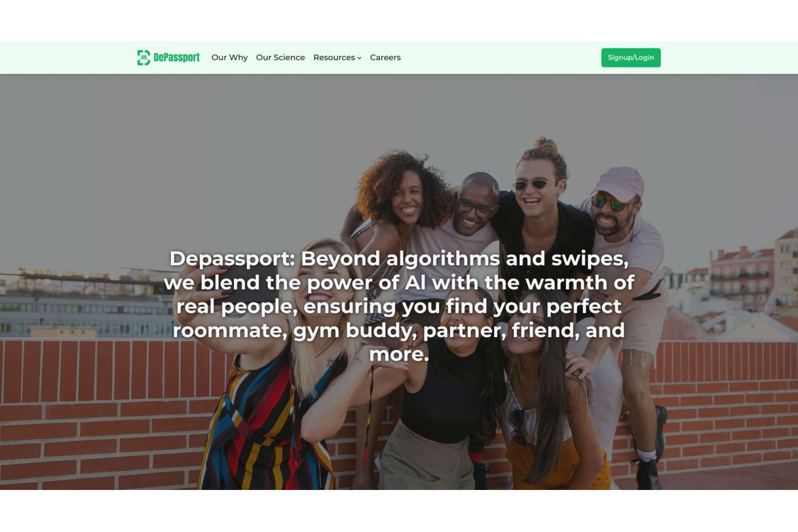Click the green Signup/Login button
The image size is (798, 532).
point(631,57)
